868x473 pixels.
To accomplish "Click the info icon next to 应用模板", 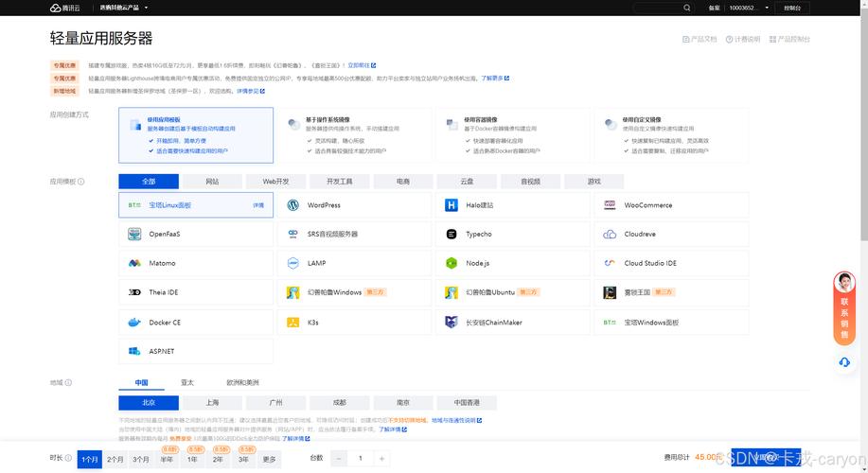I will coord(81,182).
